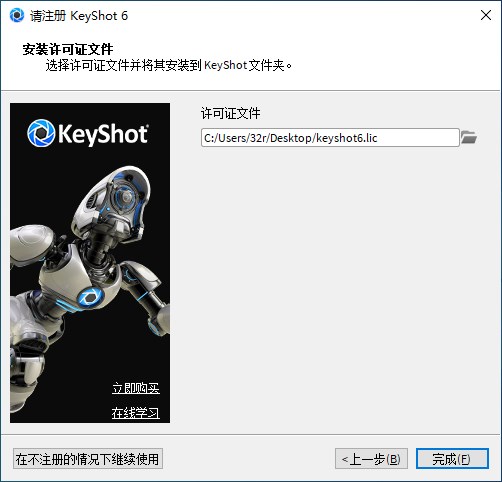502x482 pixels.
Task: Click the KeyShot robot banner image
Action: coord(90,263)
